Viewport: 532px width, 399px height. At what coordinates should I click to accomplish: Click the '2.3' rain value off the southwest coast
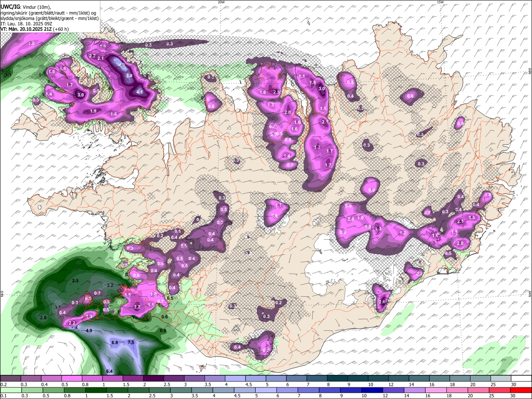point(75,281)
